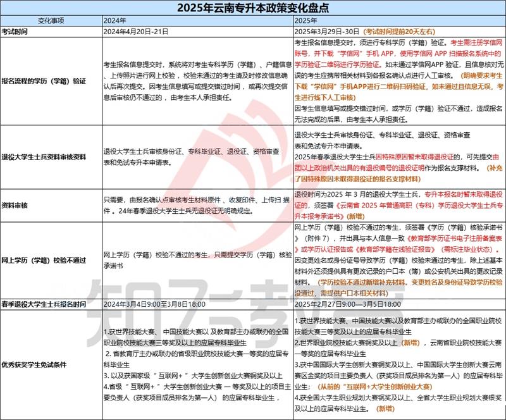Select the 2025 cell mentioning '教育部学历证书电子注册备案表'
506x420 pixels.
(400, 260)
